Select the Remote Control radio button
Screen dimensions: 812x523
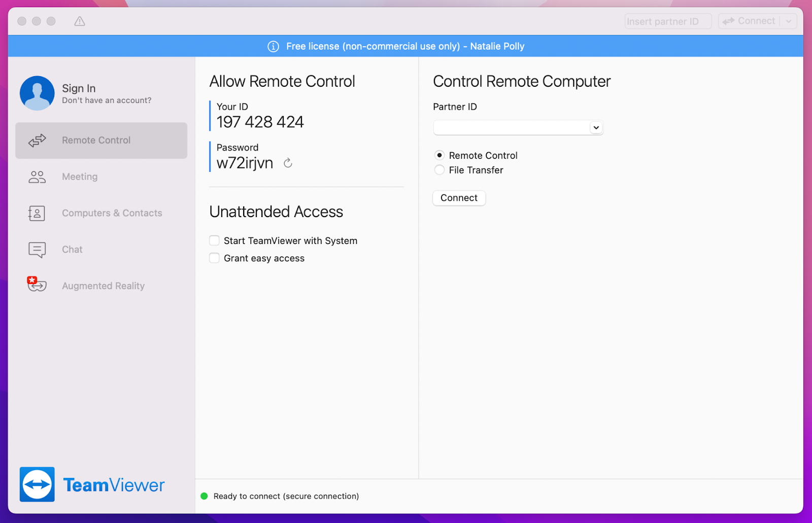pos(439,155)
